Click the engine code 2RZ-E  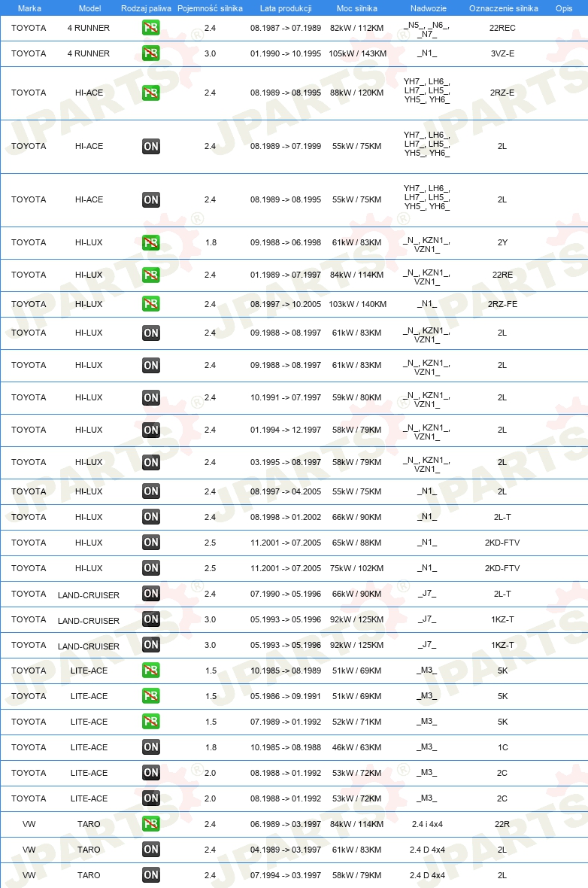(502, 93)
